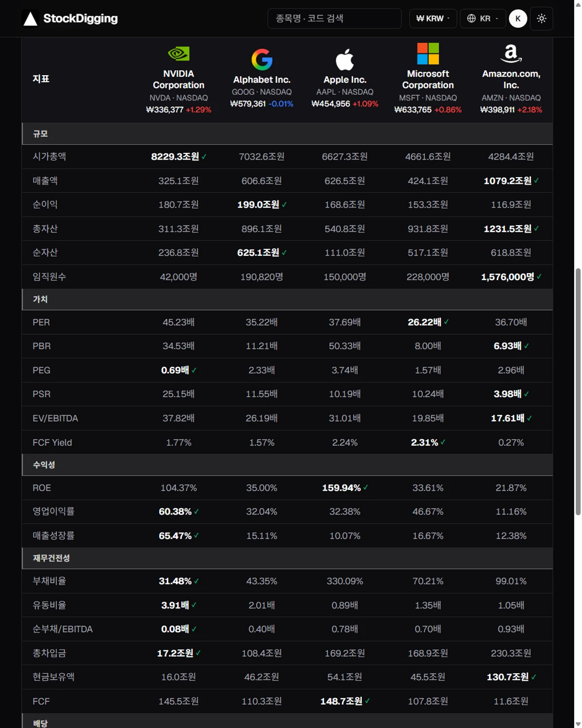Image resolution: width=582 pixels, height=728 pixels.
Task: Click the StockDigging triangle logo icon
Action: click(31, 18)
